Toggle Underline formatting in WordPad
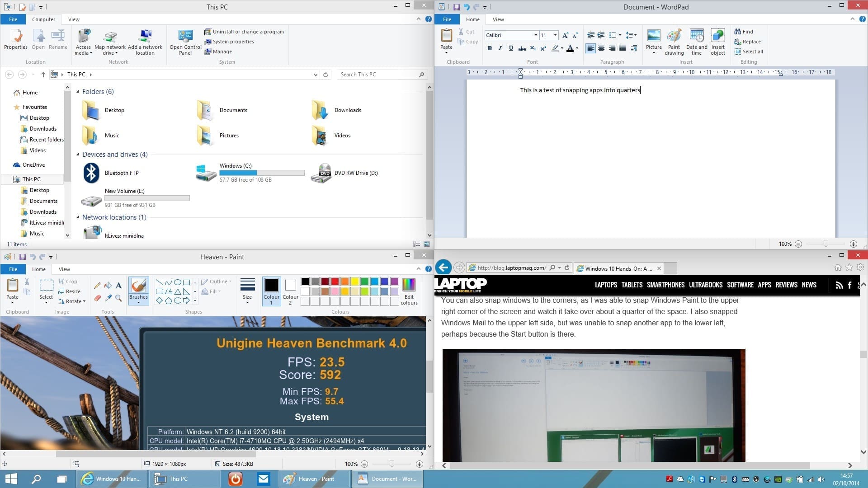Screen dimensions: 868x488 tap(511, 48)
